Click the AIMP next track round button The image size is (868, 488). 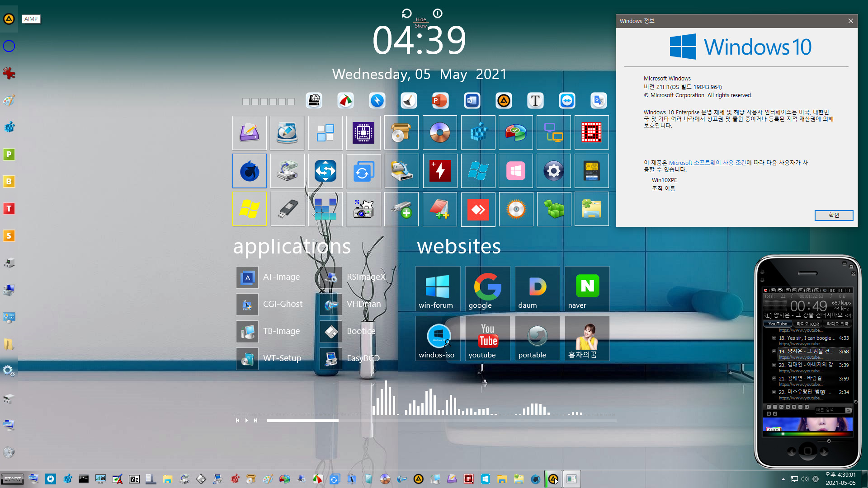point(824,451)
